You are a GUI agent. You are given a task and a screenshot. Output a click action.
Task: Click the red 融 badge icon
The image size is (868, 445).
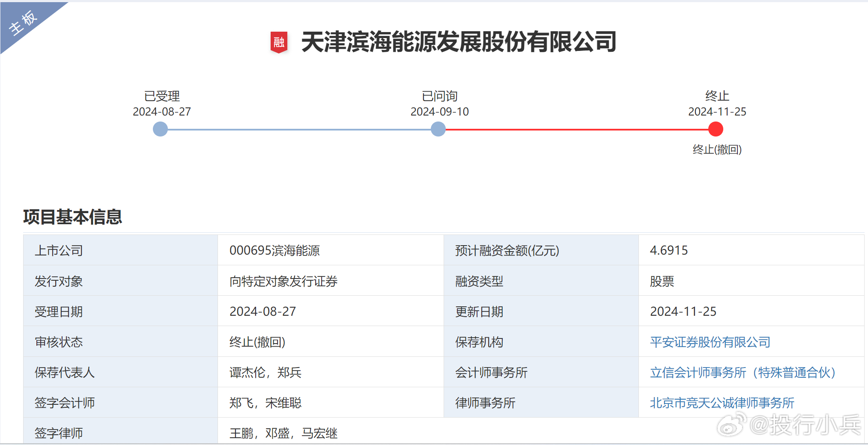point(279,42)
